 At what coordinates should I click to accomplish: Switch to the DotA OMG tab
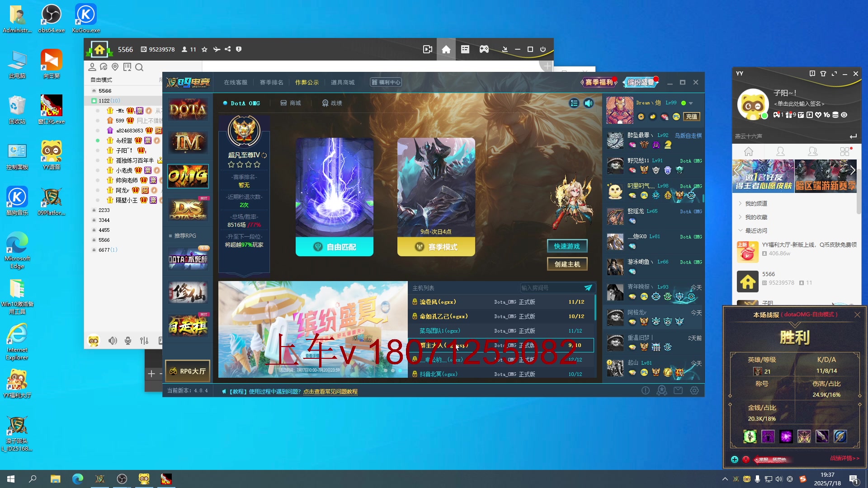pos(241,103)
